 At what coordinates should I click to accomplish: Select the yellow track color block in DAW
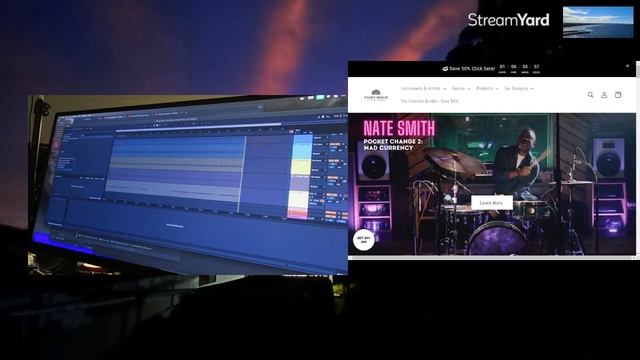pos(301,167)
